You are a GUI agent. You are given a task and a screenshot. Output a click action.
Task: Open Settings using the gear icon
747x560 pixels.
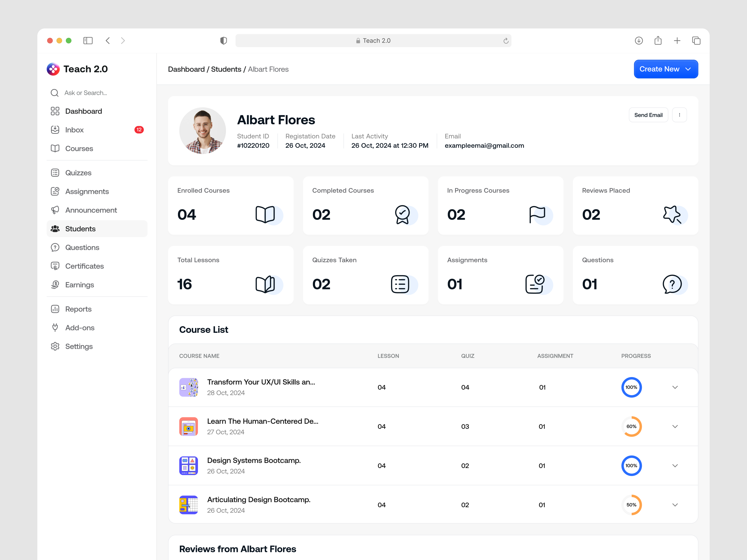click(55, 346)
